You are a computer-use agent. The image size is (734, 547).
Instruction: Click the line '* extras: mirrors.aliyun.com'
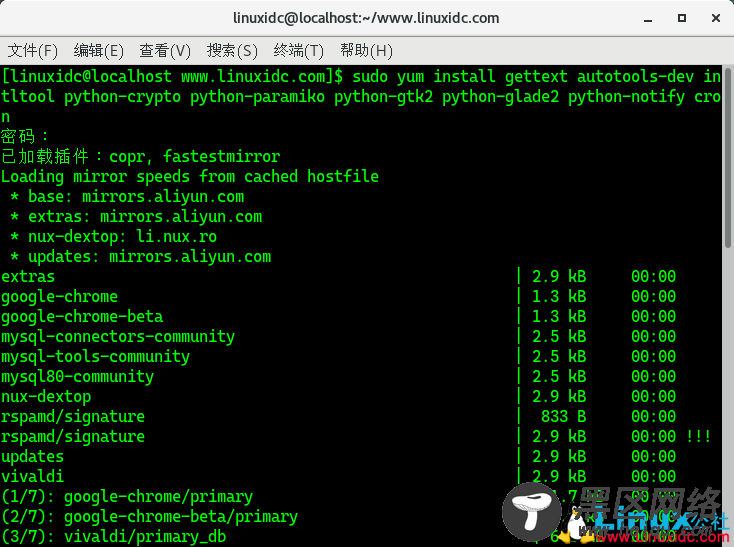[136, 217]
